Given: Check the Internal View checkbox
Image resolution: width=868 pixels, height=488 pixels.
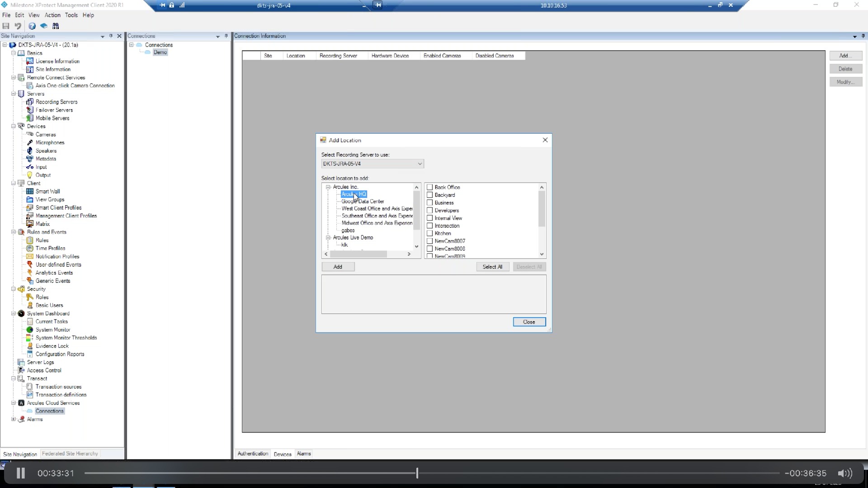Looking at the screenshot, I should (x=430, y=218).
